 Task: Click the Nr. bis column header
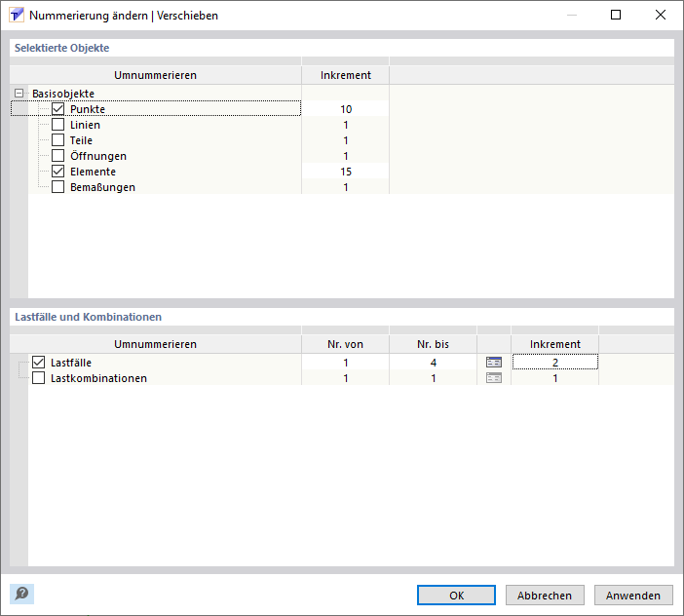(434, 344)
